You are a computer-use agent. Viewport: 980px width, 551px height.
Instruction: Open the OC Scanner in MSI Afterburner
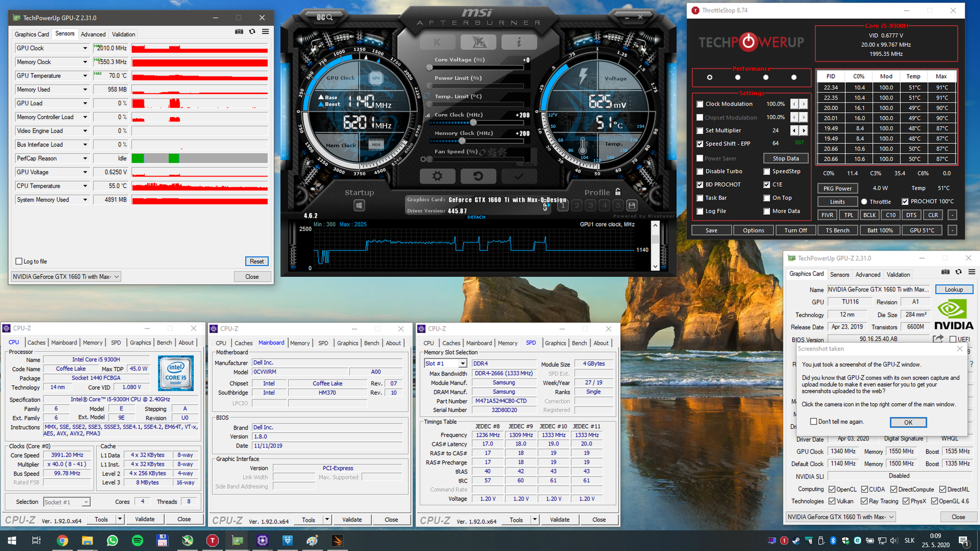tap(325, 17)
